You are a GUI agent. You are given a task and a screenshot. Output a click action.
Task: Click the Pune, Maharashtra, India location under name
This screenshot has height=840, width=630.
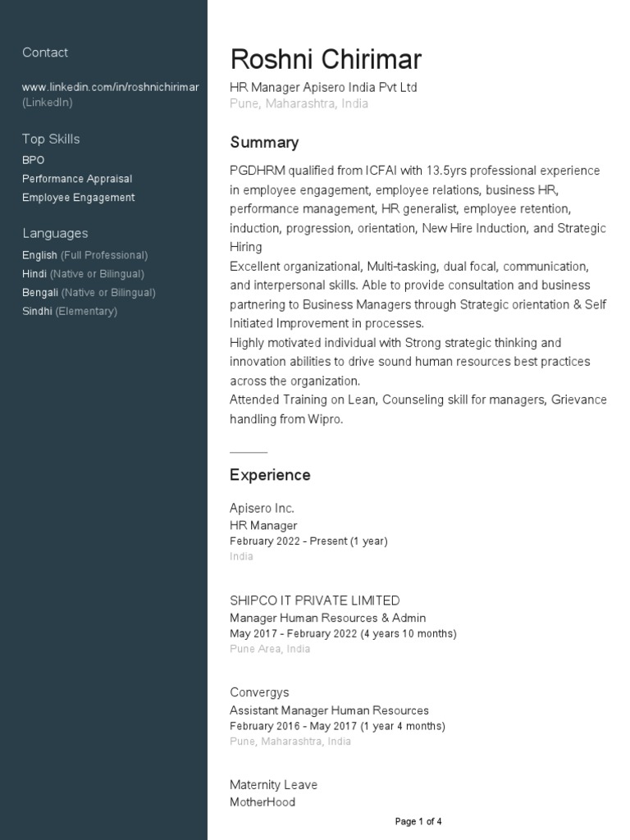(299, 104)
